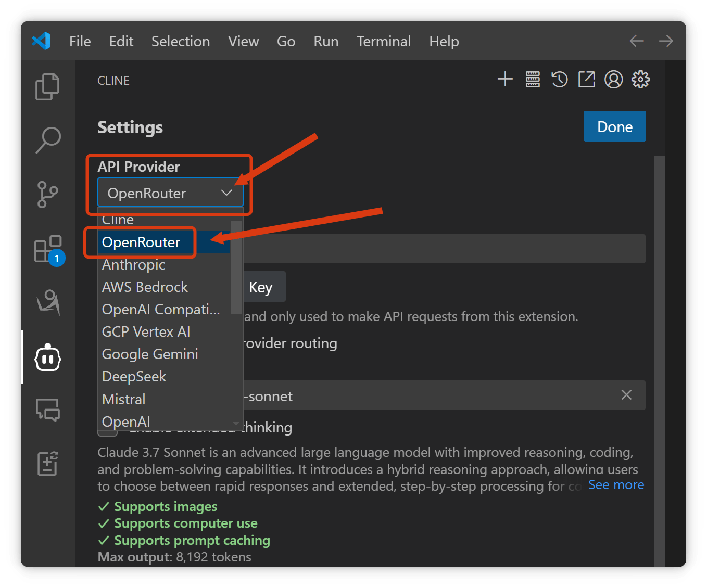
Task: Open the Search magnifier in activity bar
Action: 48,140
